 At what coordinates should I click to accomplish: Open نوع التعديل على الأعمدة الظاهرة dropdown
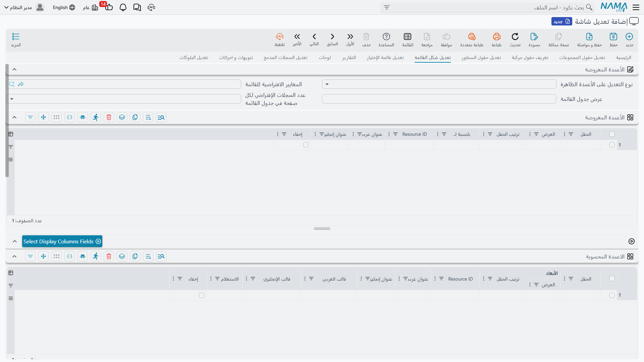pyautogui.click(x=439, y=84)
